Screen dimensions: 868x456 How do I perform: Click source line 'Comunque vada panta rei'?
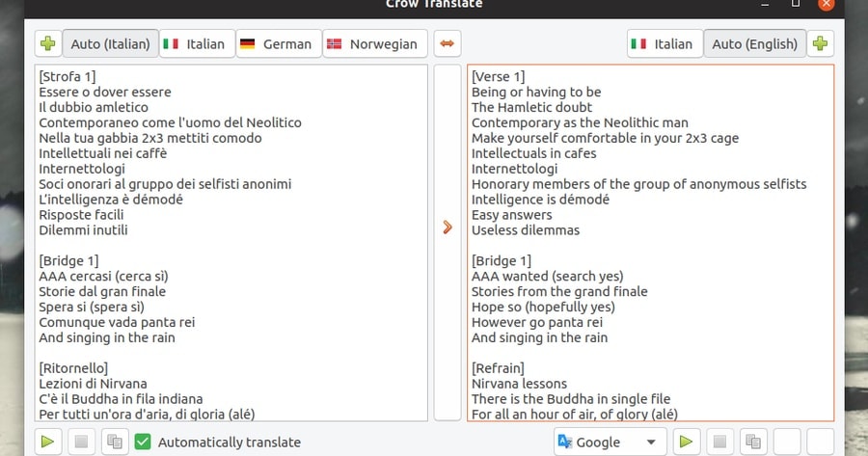[117, 322]
